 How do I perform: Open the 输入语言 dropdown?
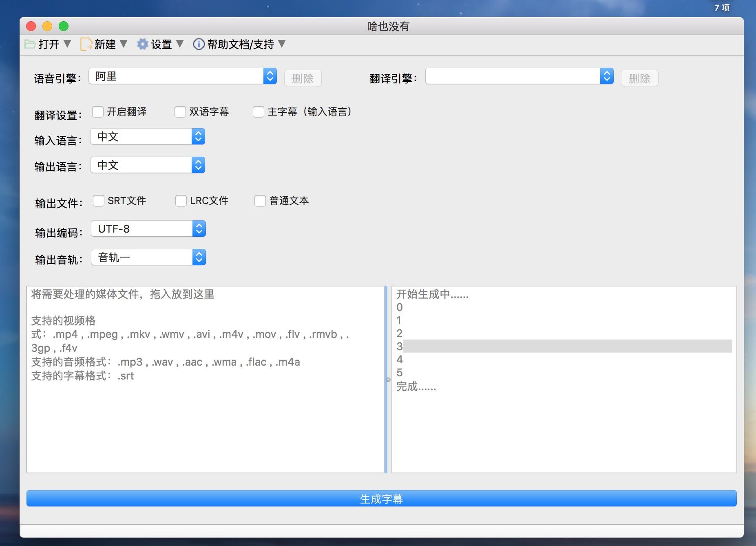148,137
